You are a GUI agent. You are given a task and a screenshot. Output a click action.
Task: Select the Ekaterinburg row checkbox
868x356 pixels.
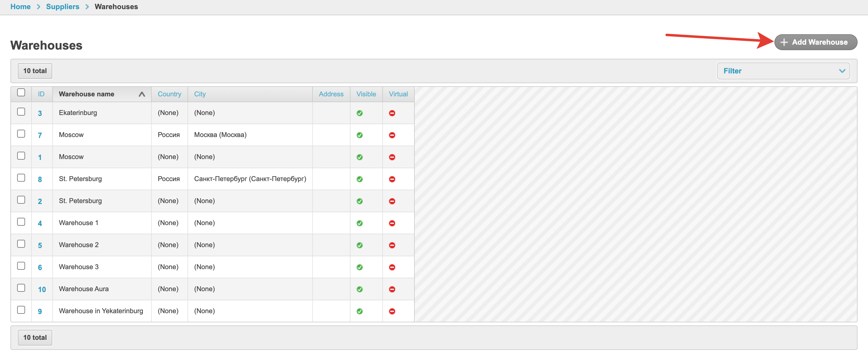21,112
